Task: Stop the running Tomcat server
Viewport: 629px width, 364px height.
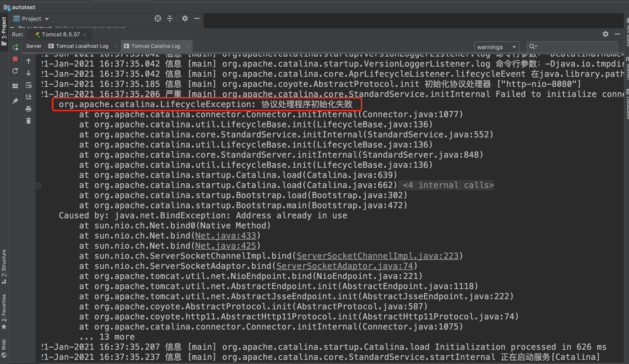Action: [15, 59]
